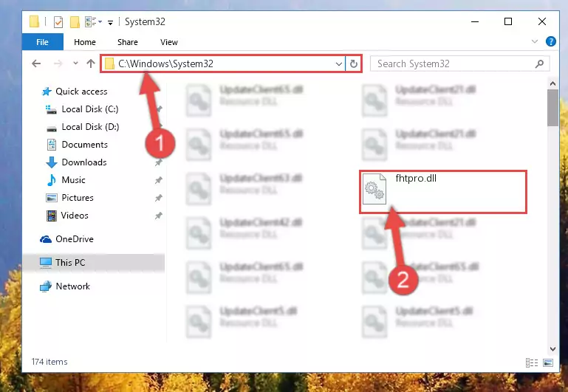Select Quick access in the navigation pane

[81, 92]
